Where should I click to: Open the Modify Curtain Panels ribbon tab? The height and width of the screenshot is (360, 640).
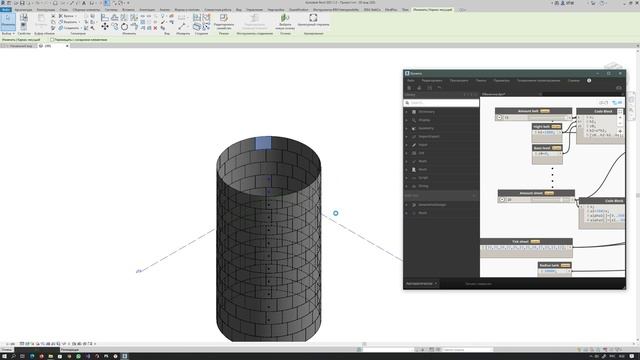tap(433, 9)
